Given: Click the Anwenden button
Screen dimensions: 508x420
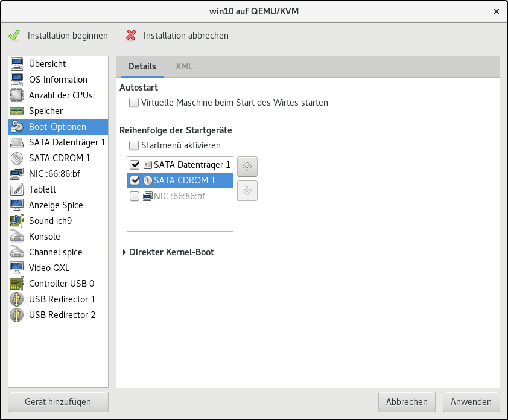Looking at the screenshot, I should tap(471, 402).
